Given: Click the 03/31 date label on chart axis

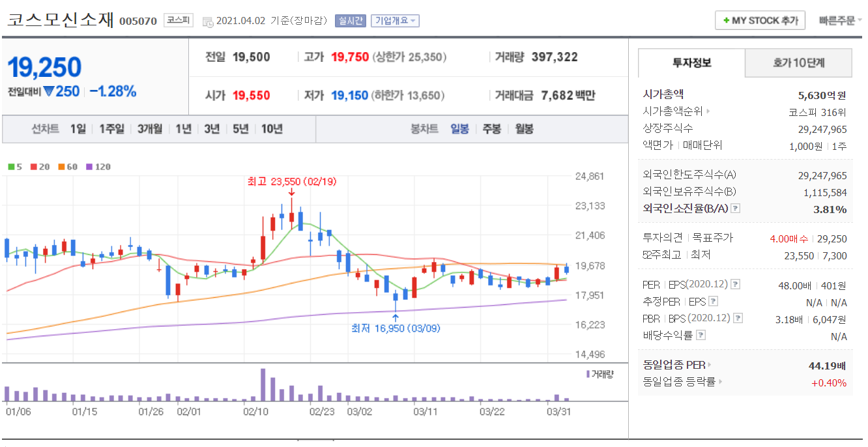Looking at the screenshot, I should pos(558,412).
